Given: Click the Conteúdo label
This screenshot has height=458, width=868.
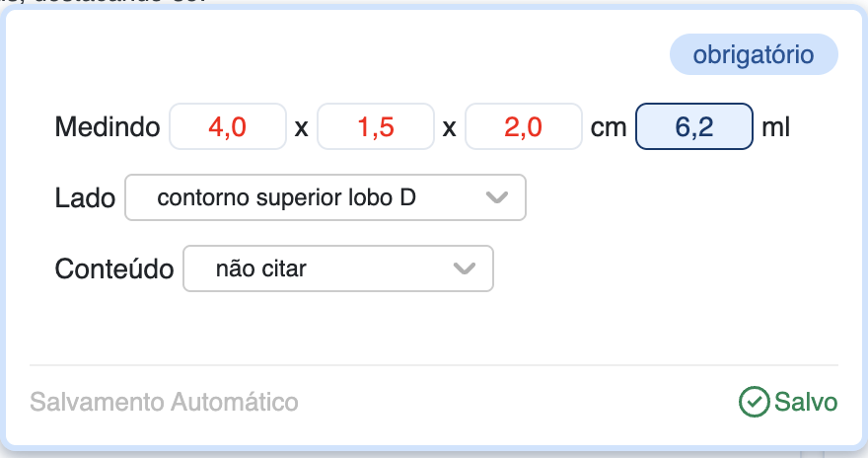Looking at the screenshot, I should click(x=114, y=268).
